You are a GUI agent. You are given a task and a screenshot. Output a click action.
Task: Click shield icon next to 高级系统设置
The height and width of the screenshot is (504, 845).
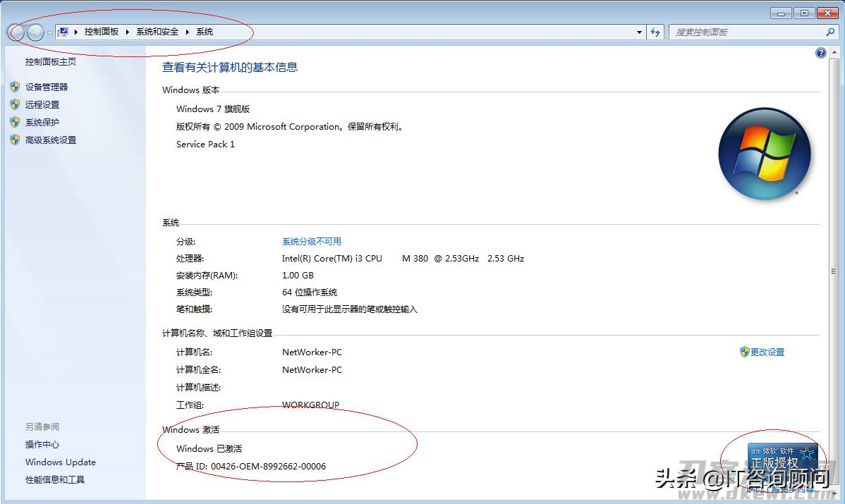15,140
